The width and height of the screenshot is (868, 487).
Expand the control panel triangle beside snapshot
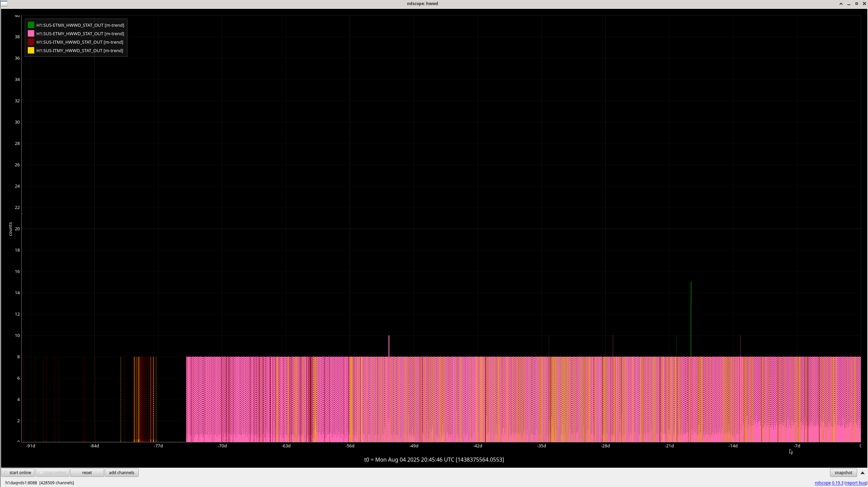coord(863,472)
